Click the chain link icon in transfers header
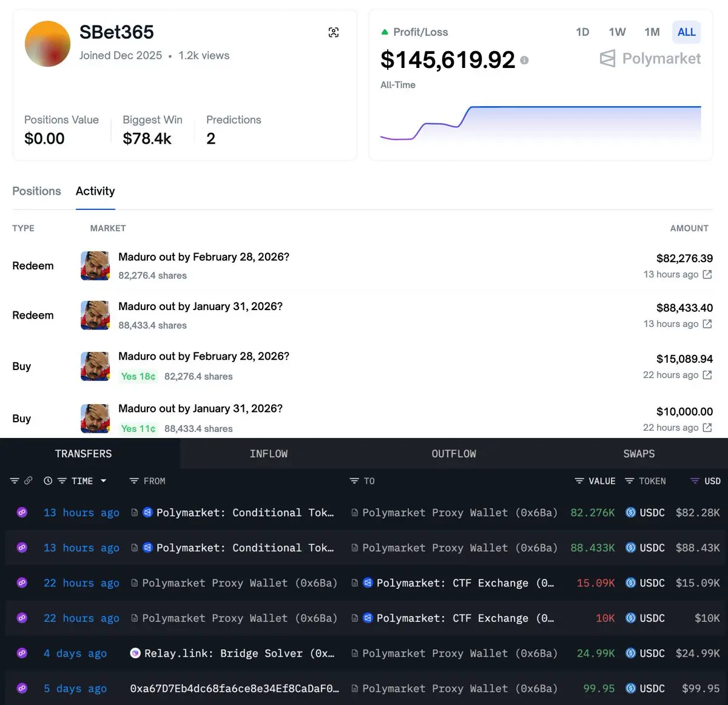728x705 pixels. tap(28, 481)
